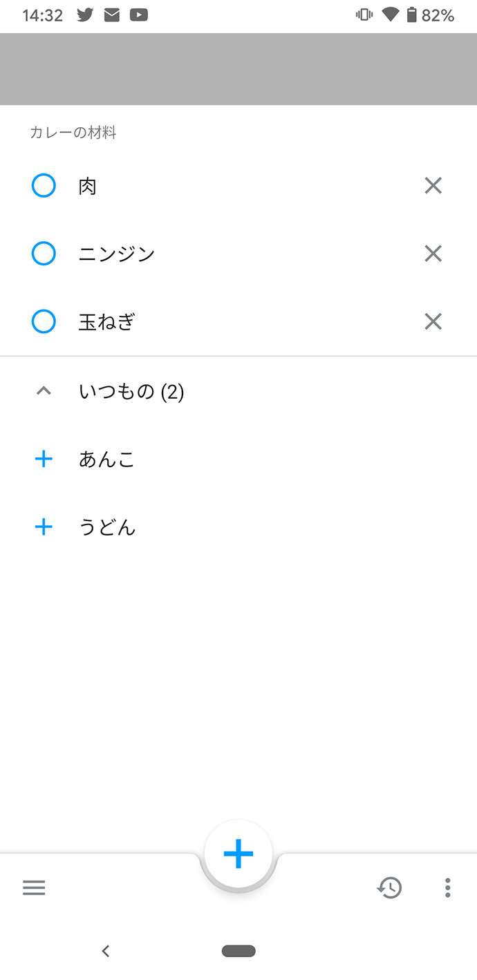Tap the うどん suggestion label

[x=107, y=528]
